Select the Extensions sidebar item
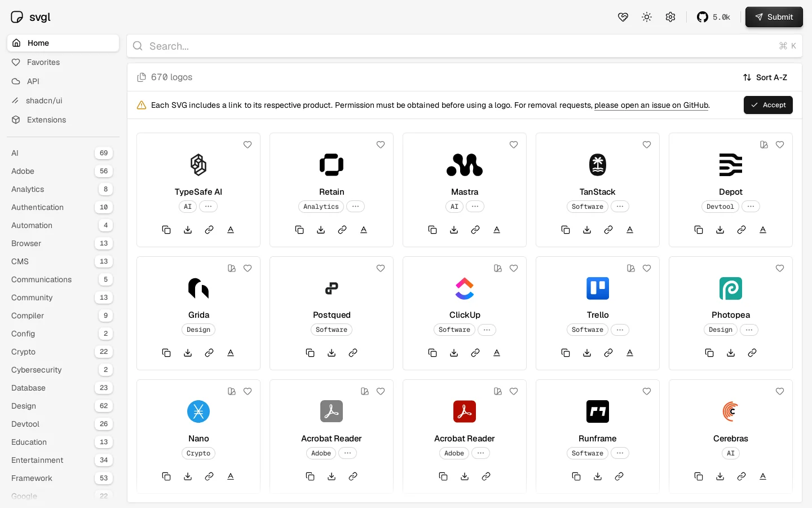 63,120
